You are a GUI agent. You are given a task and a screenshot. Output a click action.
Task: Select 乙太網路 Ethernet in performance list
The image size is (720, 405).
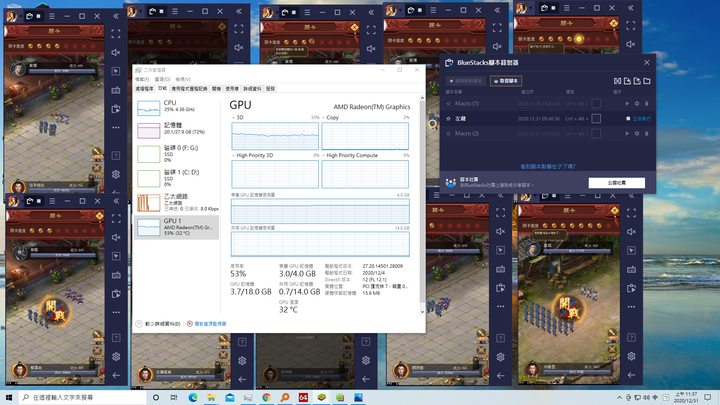[177, 202]
